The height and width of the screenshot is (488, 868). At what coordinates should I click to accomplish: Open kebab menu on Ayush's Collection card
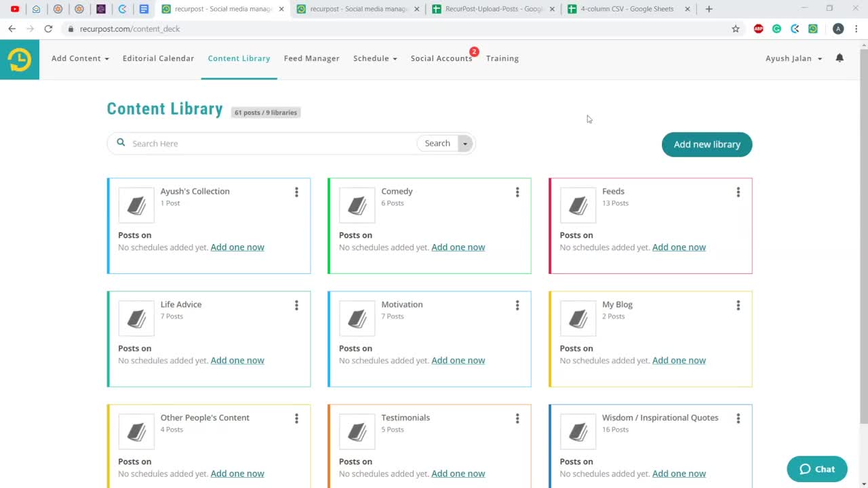(296, 192)
